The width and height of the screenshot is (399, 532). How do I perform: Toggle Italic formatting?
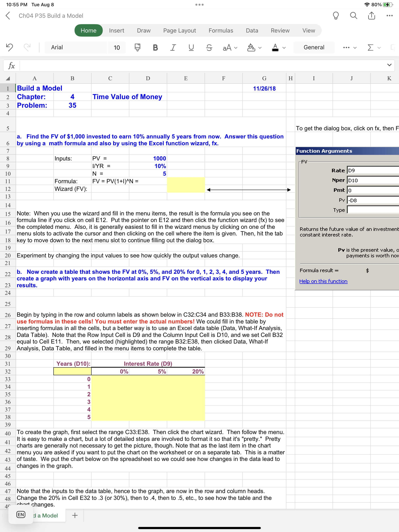click(x=173, y=47)
